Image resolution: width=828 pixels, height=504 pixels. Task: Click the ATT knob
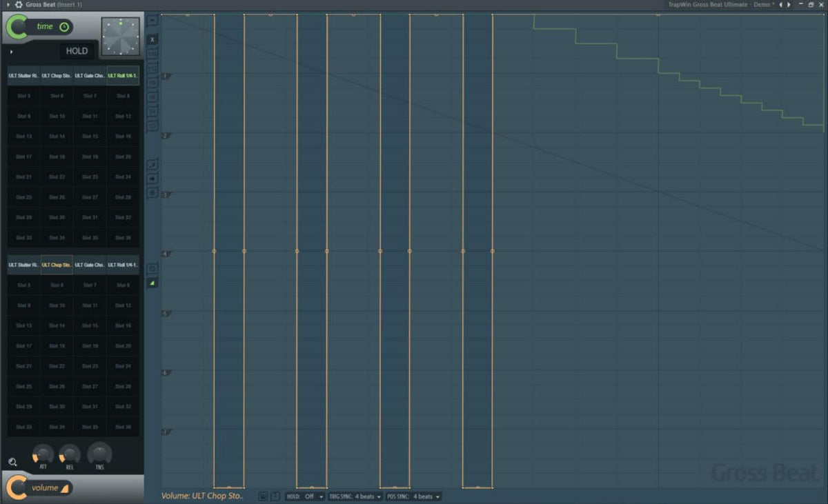(43, 454)
